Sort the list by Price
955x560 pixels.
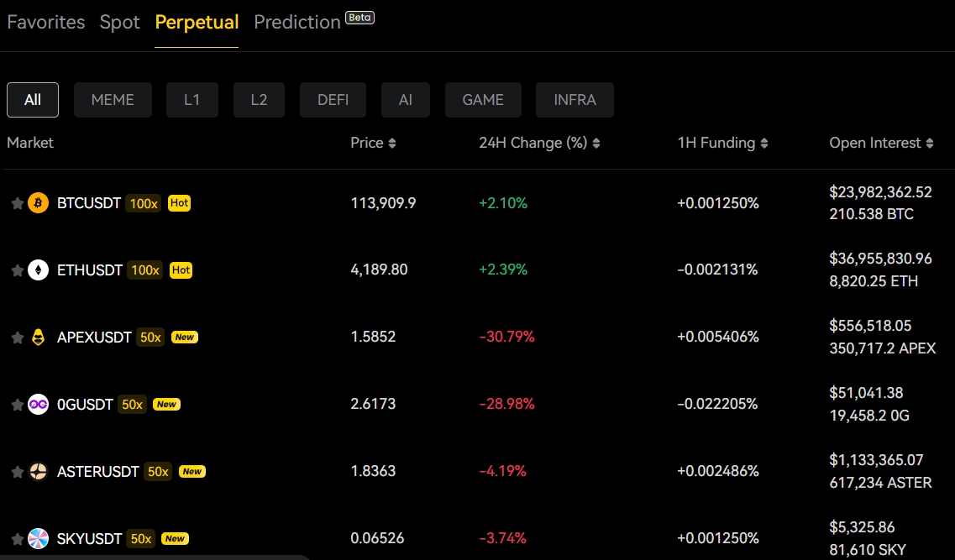[374, 143]
